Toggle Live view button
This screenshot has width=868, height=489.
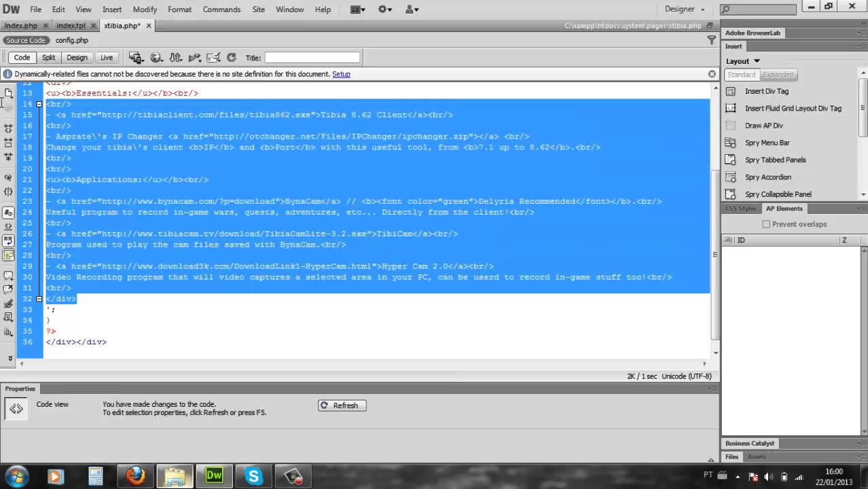[x=107, y=58]
